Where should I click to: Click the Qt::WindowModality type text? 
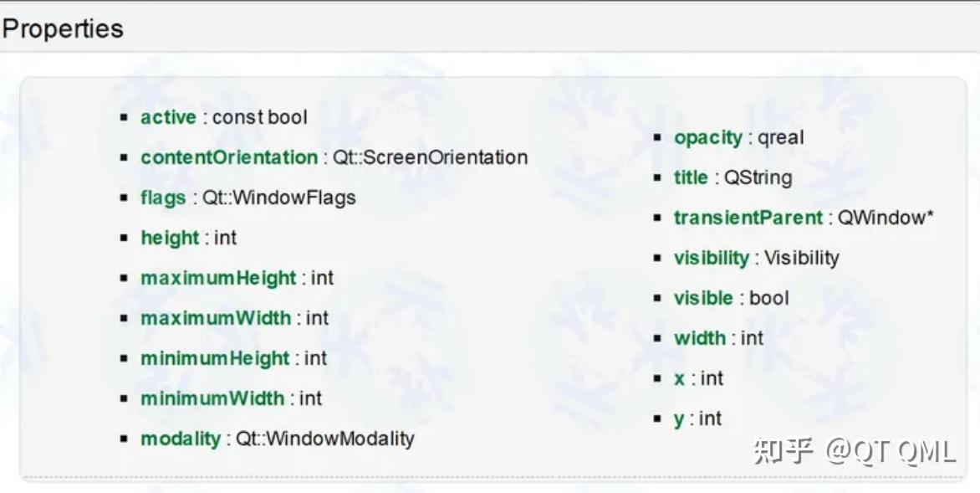325,439
